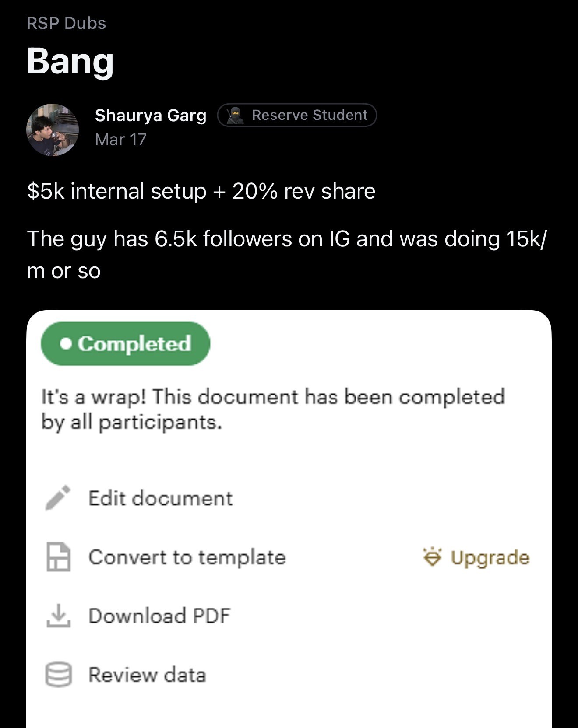
Task: Open the RSP Dubs channel link
Action: [x=67, y=23]
